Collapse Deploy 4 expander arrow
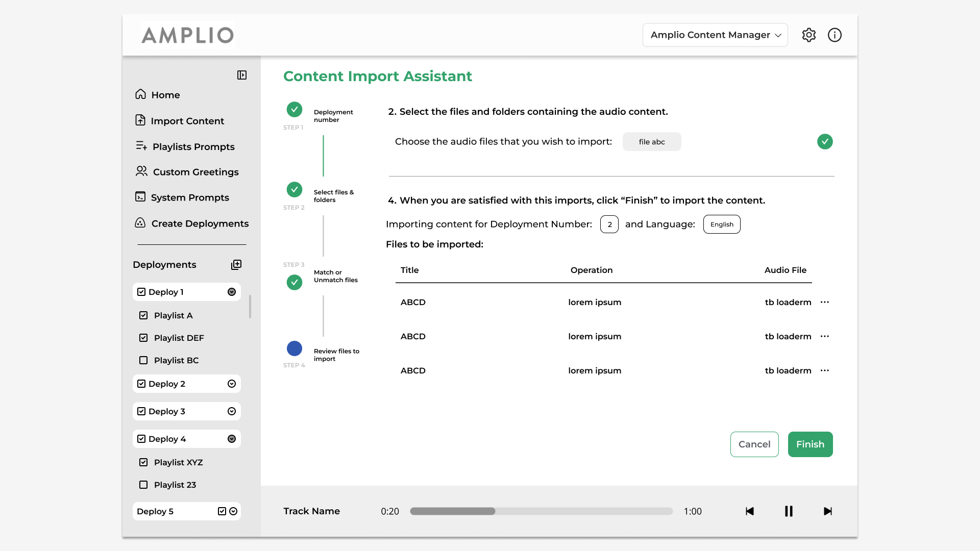 (232, 439)
